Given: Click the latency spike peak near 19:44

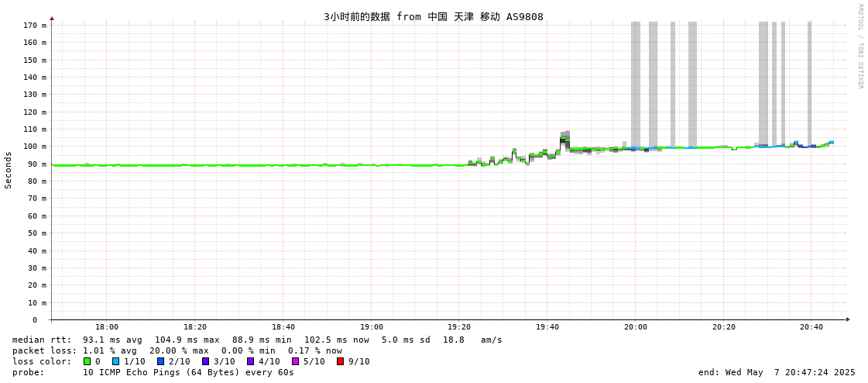Looking at the screenshot, I should [x=564, y=137].
